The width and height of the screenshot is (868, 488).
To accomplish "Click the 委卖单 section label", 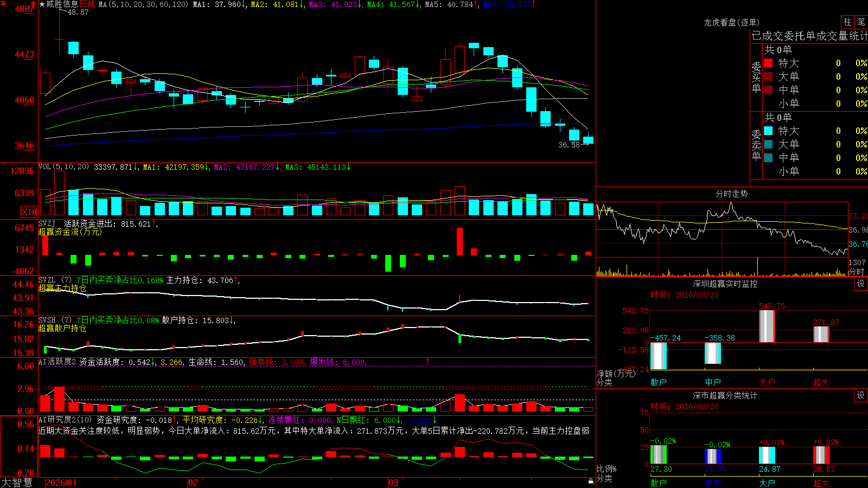I will tap(756, 145).
